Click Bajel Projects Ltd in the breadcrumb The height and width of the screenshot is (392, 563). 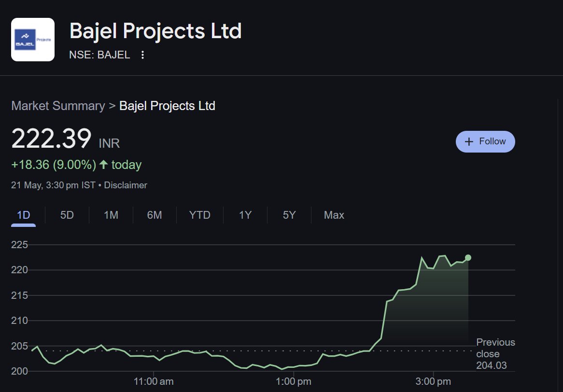click(168, 106)
